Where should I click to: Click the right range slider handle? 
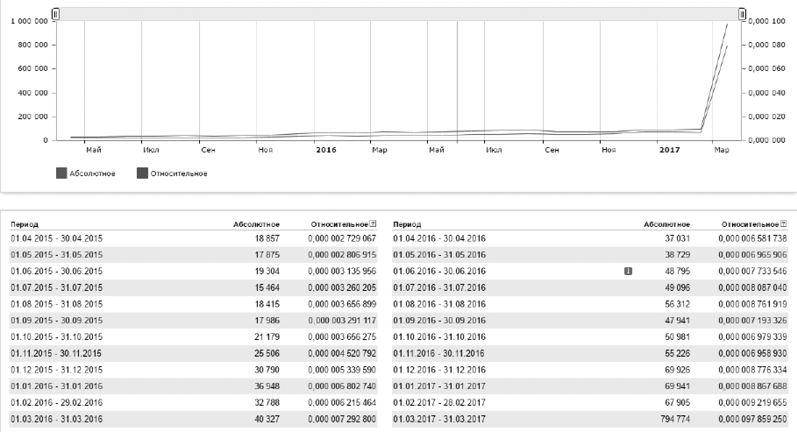coord(742,14)
